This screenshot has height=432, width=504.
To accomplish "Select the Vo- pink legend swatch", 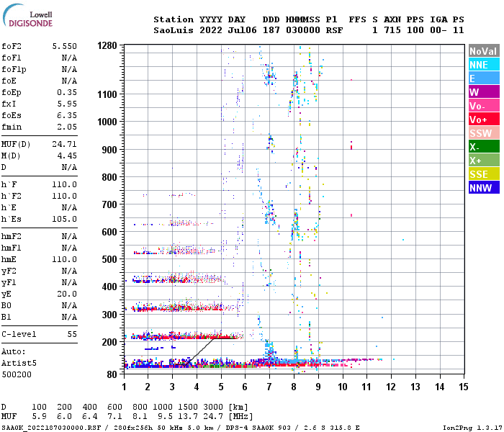I will pyautogui.click(x=484, y=106).
